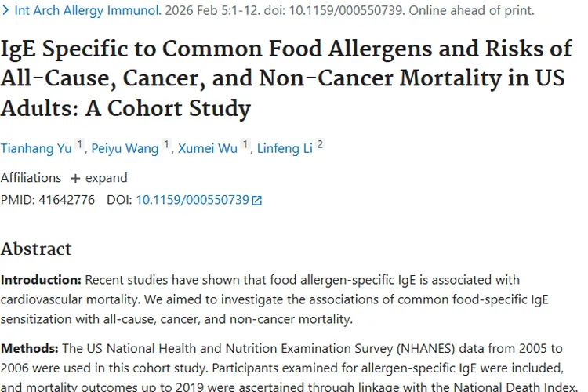588x392 pixels.
Task: Click the bold Introduction label in abstract
Action: coord(41,280)
